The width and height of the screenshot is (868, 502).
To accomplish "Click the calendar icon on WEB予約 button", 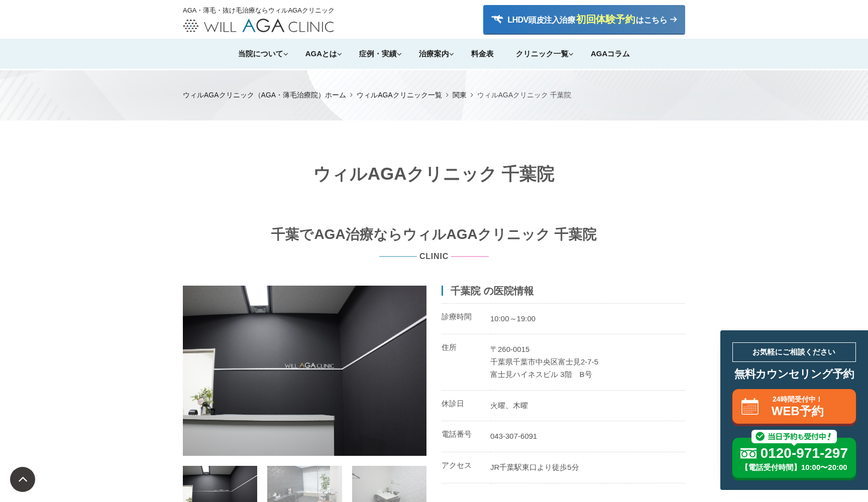I will [750, 407].
